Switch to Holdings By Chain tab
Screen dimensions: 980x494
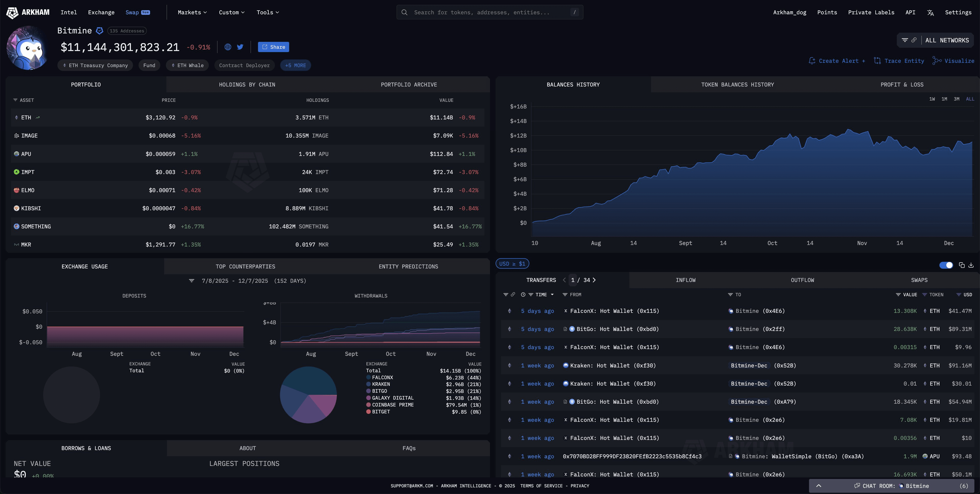pyautogui.click(x=247, y=84)
